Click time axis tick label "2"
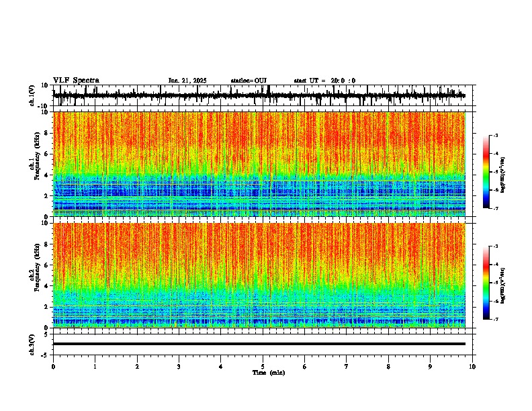The image size is (532, 411). (137, 367)
